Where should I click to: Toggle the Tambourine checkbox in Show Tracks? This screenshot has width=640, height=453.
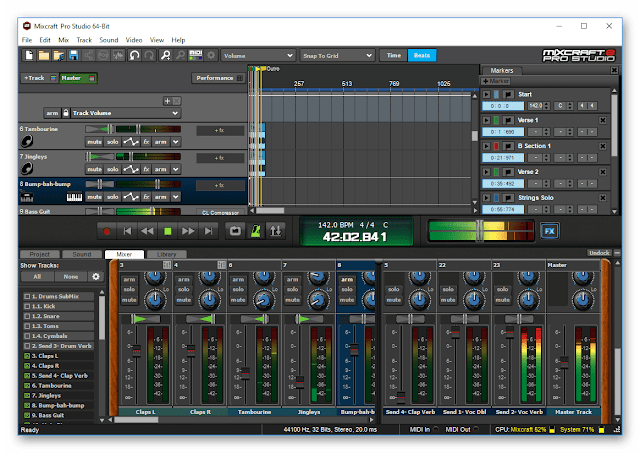point(25,385)
